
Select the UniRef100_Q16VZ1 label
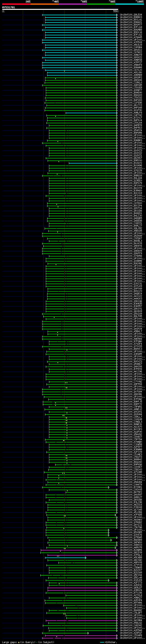[x=131, y=156]
